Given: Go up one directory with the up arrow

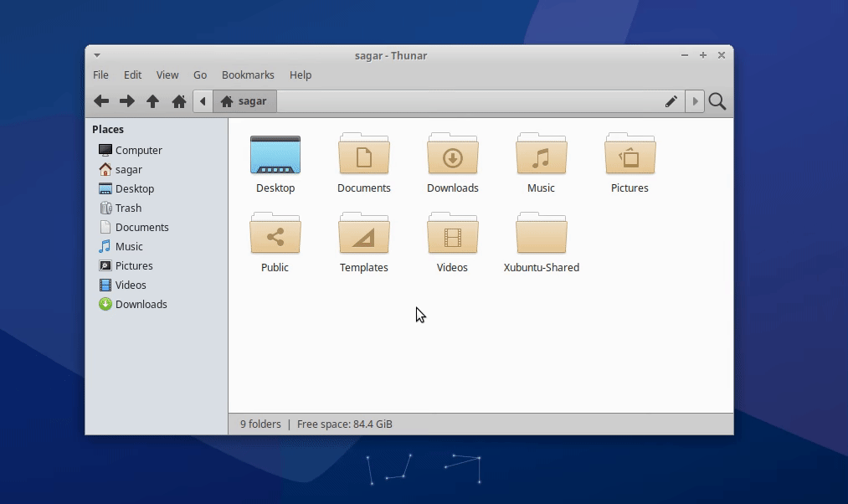Looking at the screenshot, I should [x=152, y=100].
